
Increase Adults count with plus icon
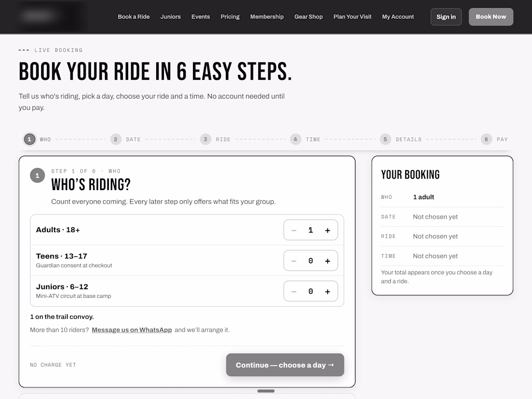pos(327,230)
